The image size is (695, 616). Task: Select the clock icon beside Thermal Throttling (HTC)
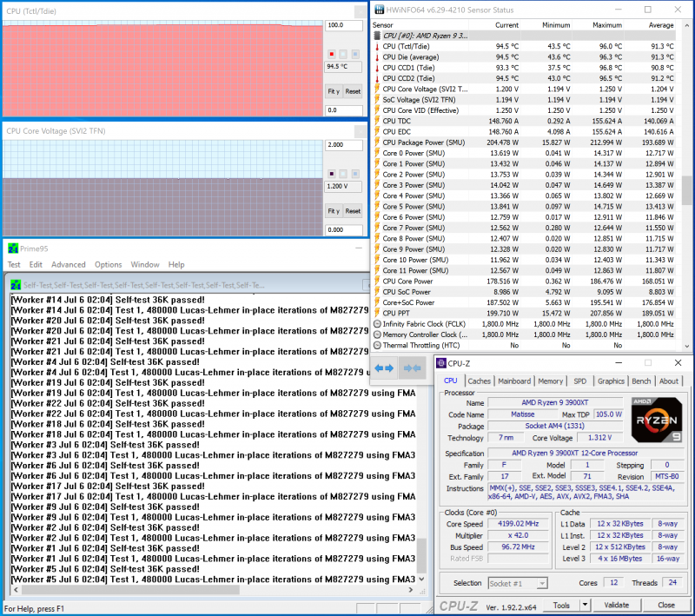377,345
